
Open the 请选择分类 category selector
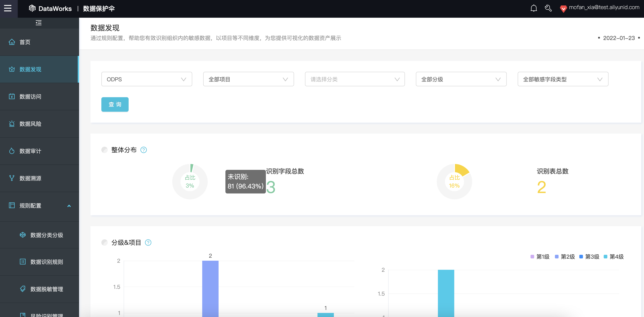354,79
